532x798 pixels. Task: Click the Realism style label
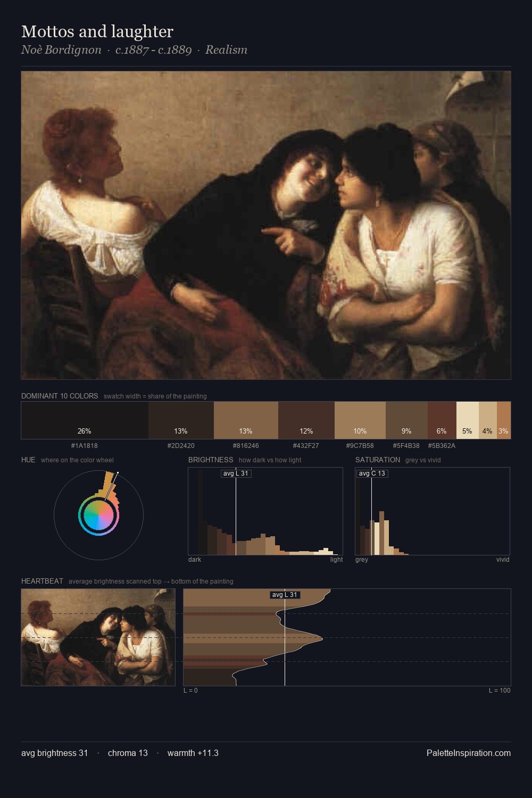tap(226, 50)
